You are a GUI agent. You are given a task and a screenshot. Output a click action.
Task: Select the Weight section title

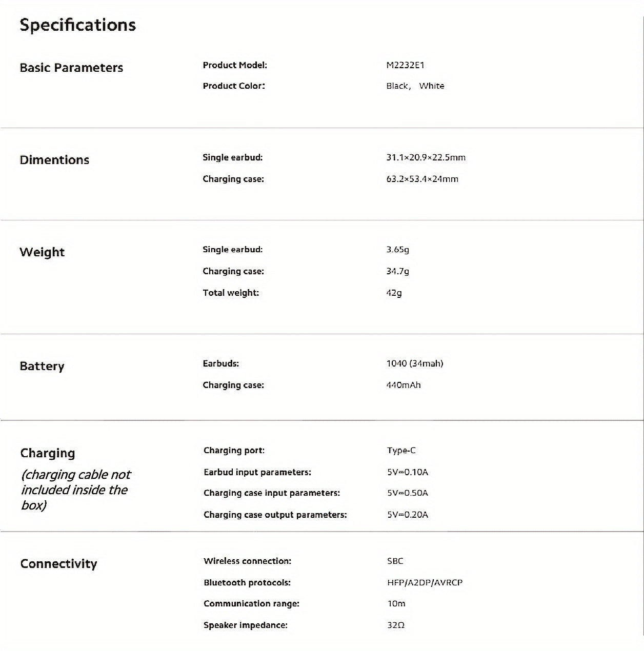[x=42, y=252]
